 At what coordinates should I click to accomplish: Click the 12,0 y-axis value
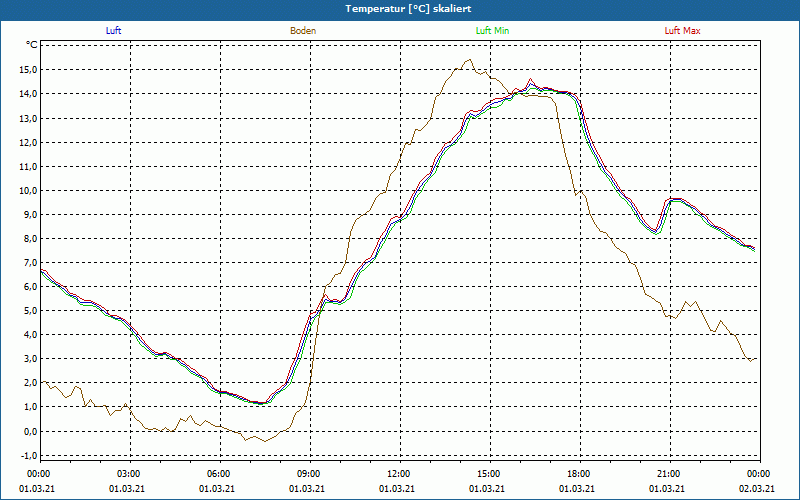click(x=29, y=142)
